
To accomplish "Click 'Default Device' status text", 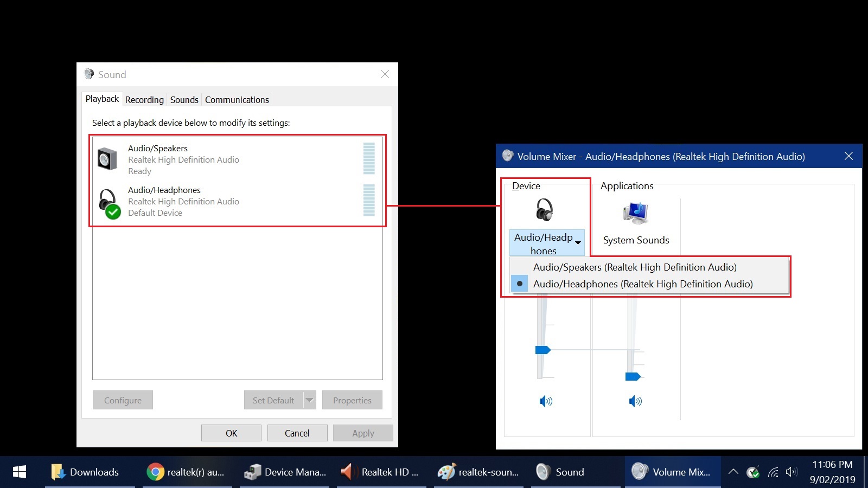I will click(155, 213).
